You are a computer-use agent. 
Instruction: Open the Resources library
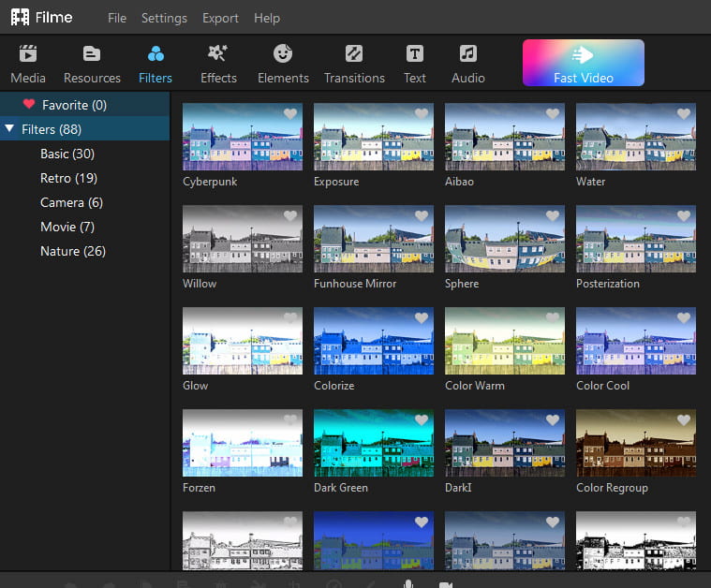92,64
